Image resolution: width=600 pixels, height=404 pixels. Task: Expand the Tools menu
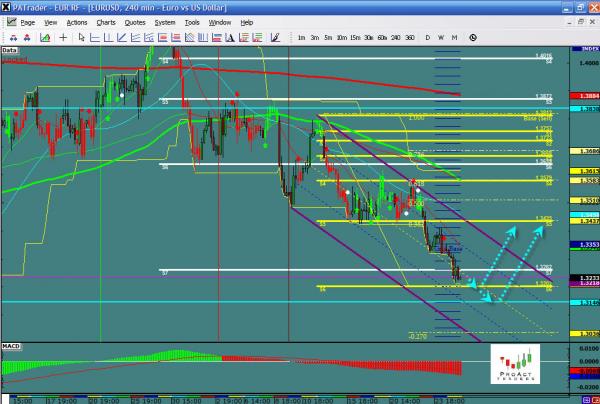point(194,21)
